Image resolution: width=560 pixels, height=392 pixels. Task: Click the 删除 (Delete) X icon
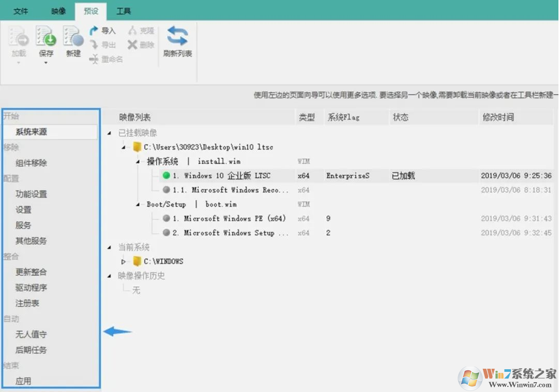[132, 45]
